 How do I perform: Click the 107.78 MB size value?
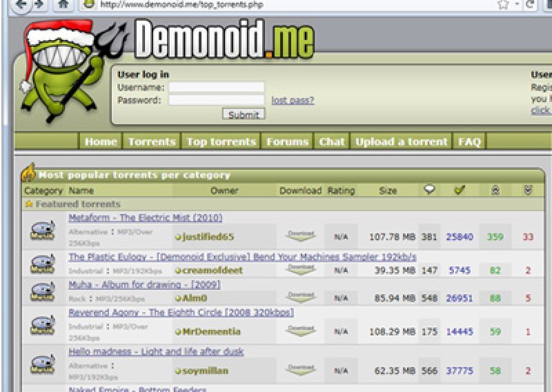(392, 237)
